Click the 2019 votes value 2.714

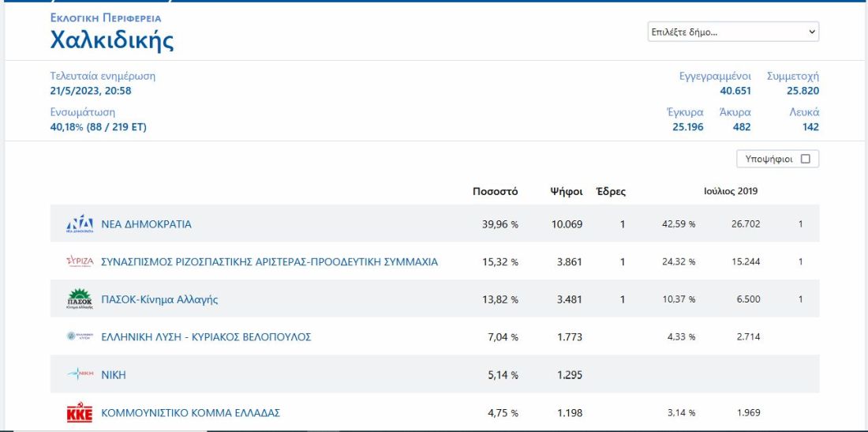tap(748, 336)
